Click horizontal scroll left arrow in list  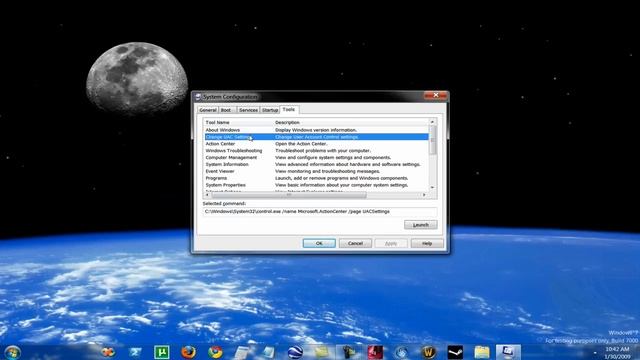(x=207, y=195)
